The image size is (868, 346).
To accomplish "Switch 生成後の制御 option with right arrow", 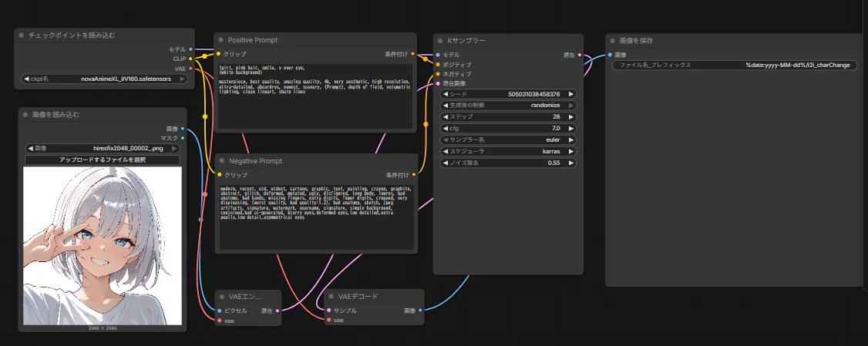I will click(x=571, y=105).
